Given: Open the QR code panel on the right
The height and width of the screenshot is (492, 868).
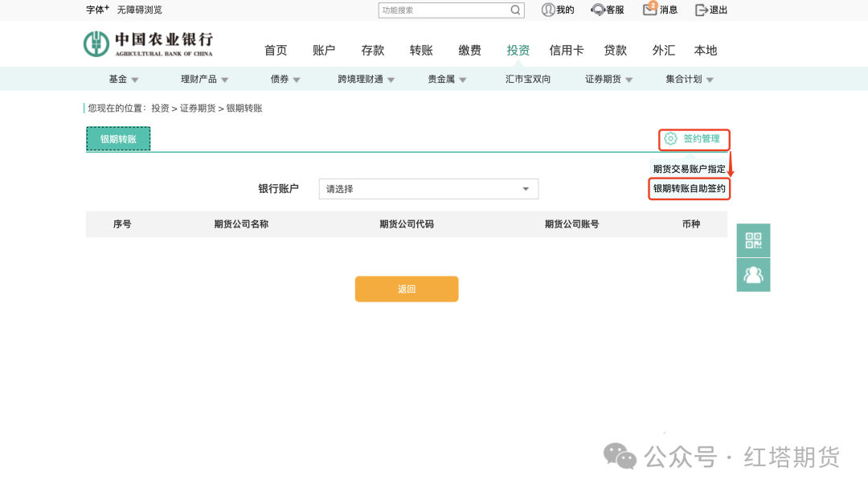Looking at the screenshot, I should 753,240.
